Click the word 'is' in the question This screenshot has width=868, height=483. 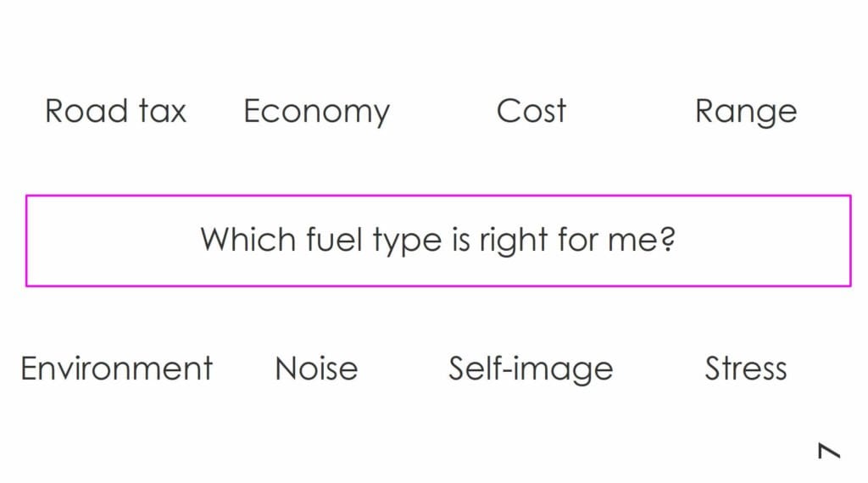(x=460, y=240)
